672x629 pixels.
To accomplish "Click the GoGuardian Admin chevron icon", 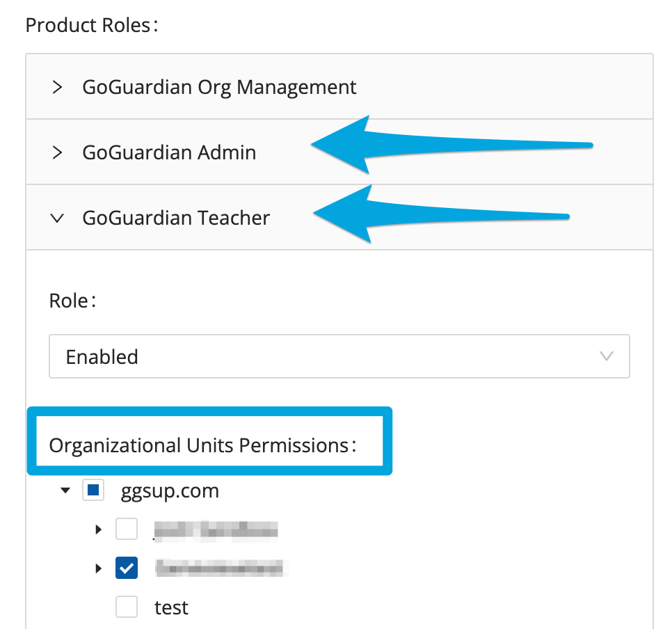I will click(x=57, y=152).
